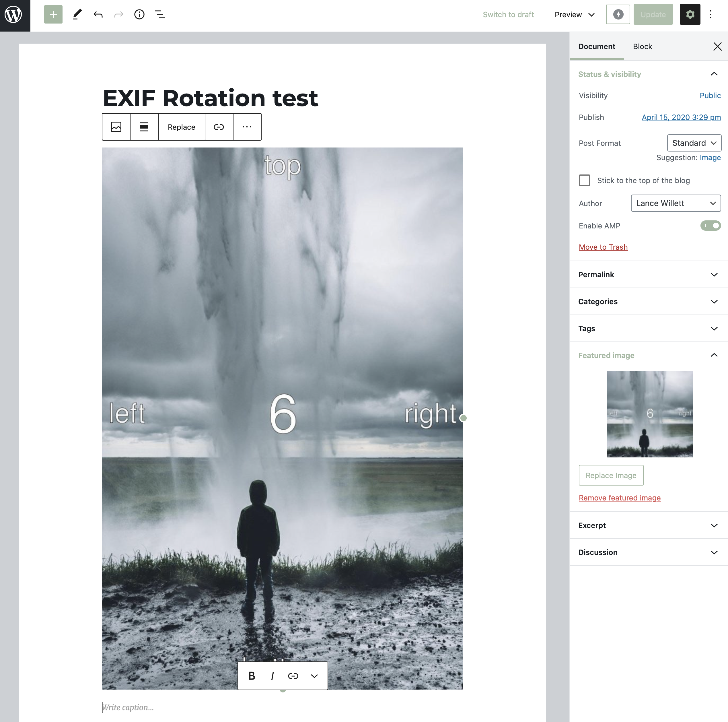Click the Update button

[653, 15]
